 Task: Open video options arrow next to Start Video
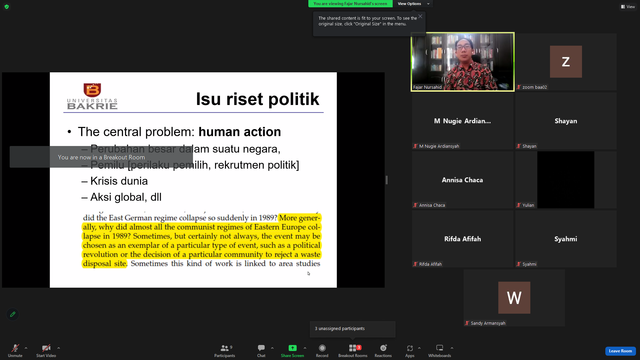tap(58, 348)
